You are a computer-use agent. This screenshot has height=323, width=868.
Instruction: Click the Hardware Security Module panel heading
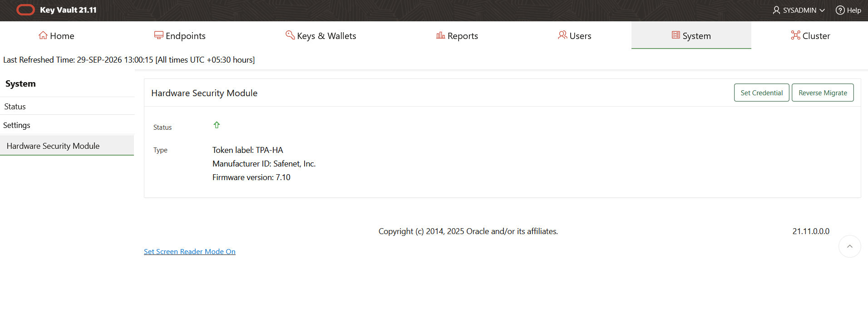pyautogui.click(x=204, y=93)
